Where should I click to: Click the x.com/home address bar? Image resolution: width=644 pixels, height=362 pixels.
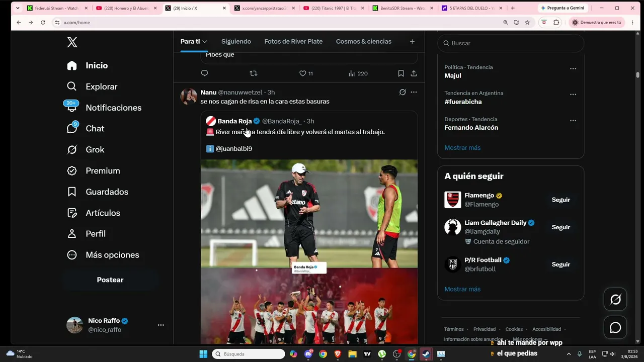point(277,23)
